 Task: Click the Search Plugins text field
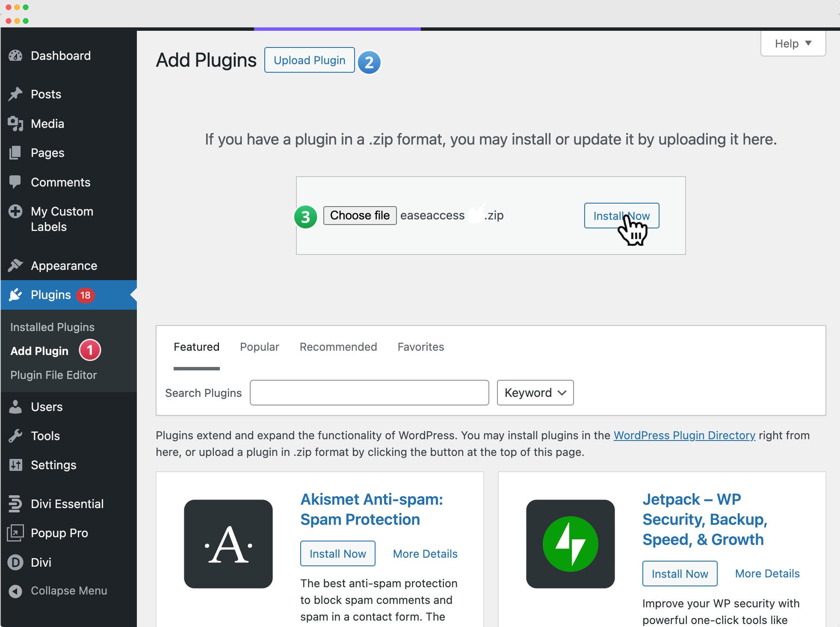pos(369,393)
